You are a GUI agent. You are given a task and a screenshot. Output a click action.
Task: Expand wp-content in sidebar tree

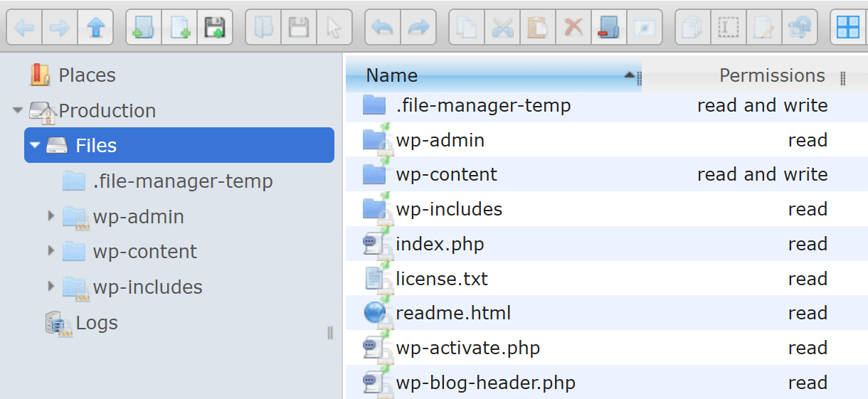(x=51, y=250)
